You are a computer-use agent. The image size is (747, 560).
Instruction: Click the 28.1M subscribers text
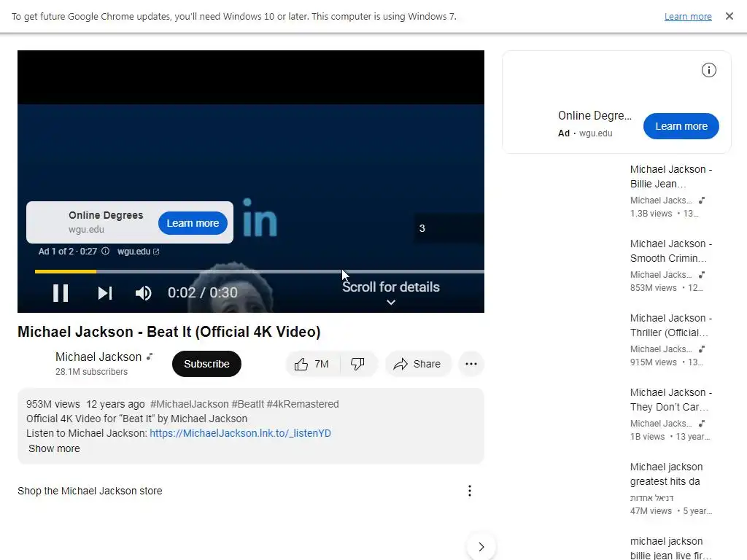(x=91, y=371)
